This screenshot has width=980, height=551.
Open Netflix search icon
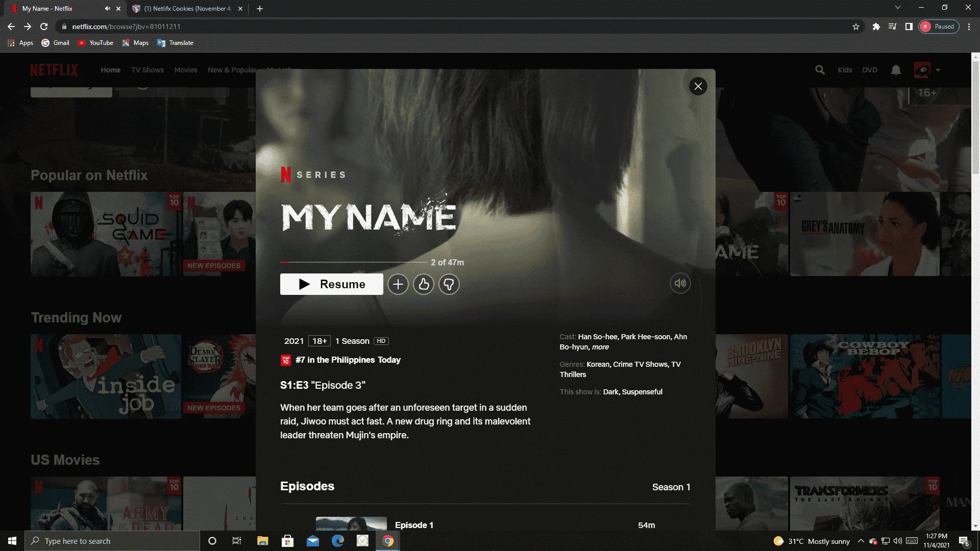point(820,70)
